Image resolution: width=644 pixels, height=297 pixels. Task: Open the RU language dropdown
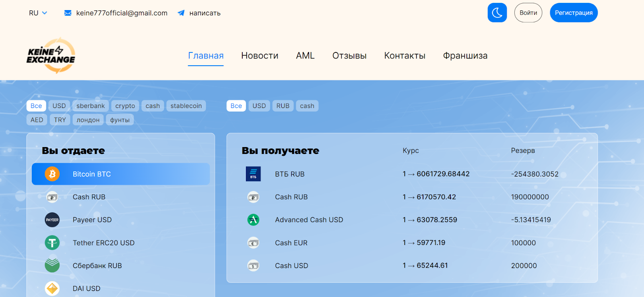pos(38,13)
